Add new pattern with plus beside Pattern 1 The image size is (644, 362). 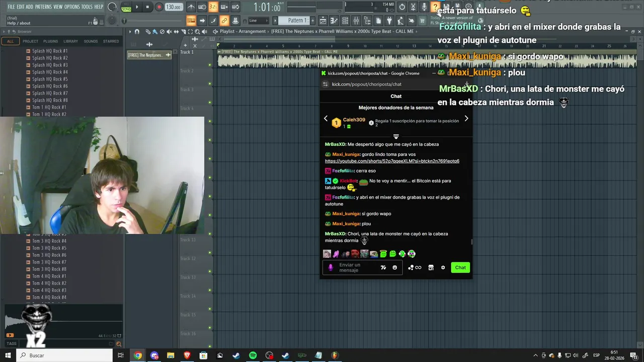click(x=312, y=21)
